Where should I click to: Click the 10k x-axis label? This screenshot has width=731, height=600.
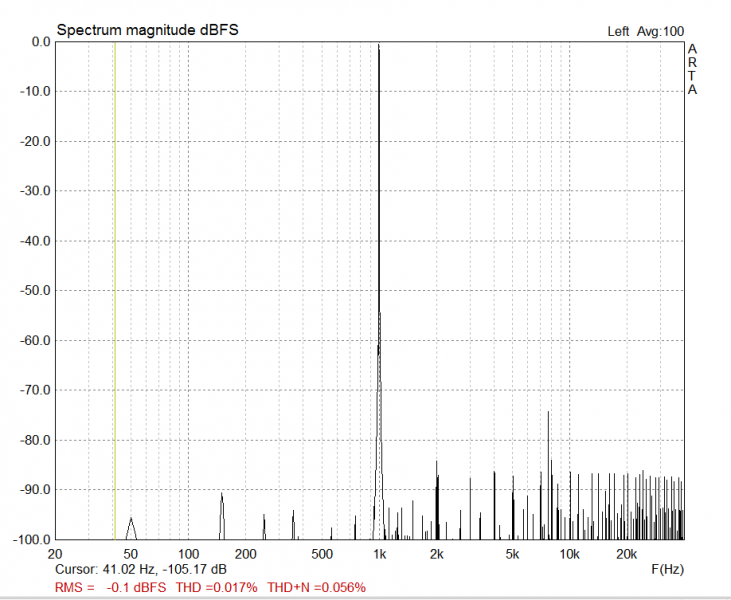click(569, 554)
